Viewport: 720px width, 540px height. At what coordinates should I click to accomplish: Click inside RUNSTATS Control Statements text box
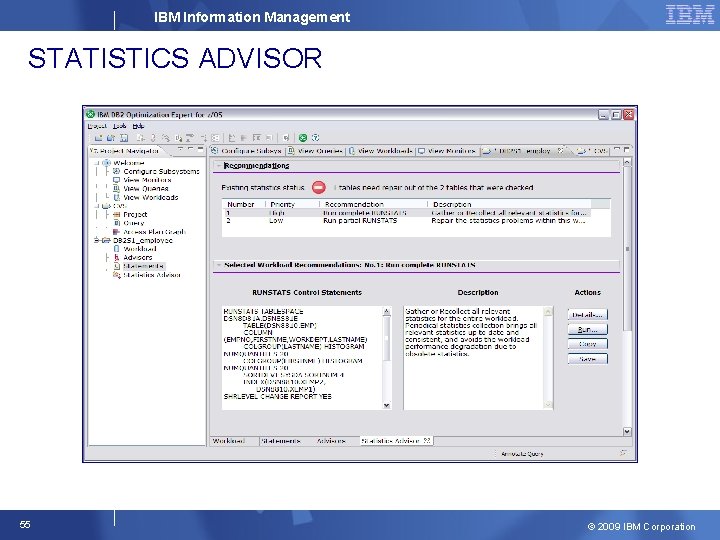pos(303,357)
